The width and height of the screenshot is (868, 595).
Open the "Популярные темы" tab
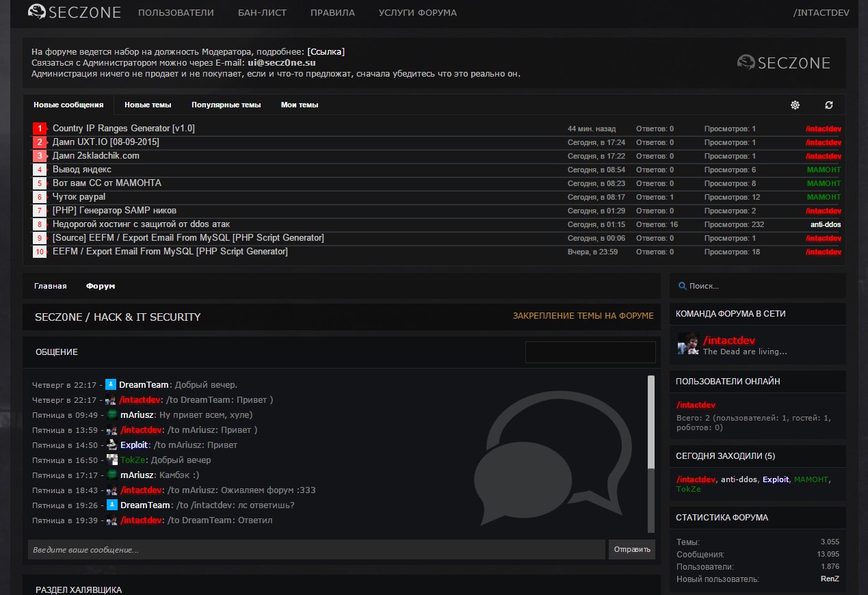coord(226,105)
